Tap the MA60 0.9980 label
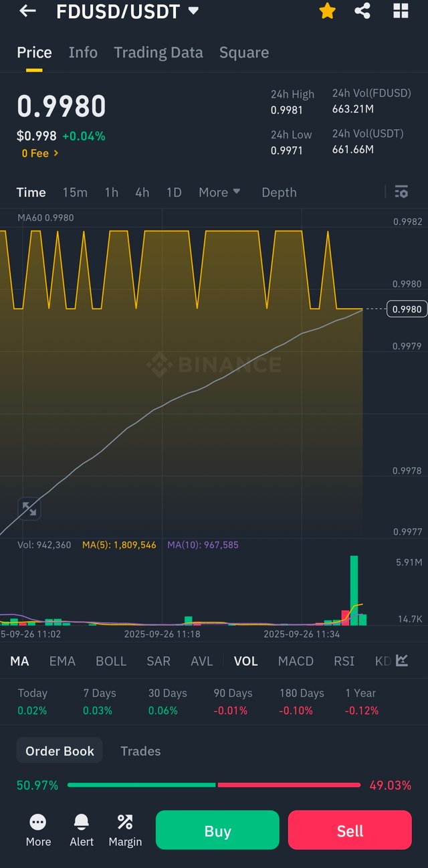 (45, 218)
